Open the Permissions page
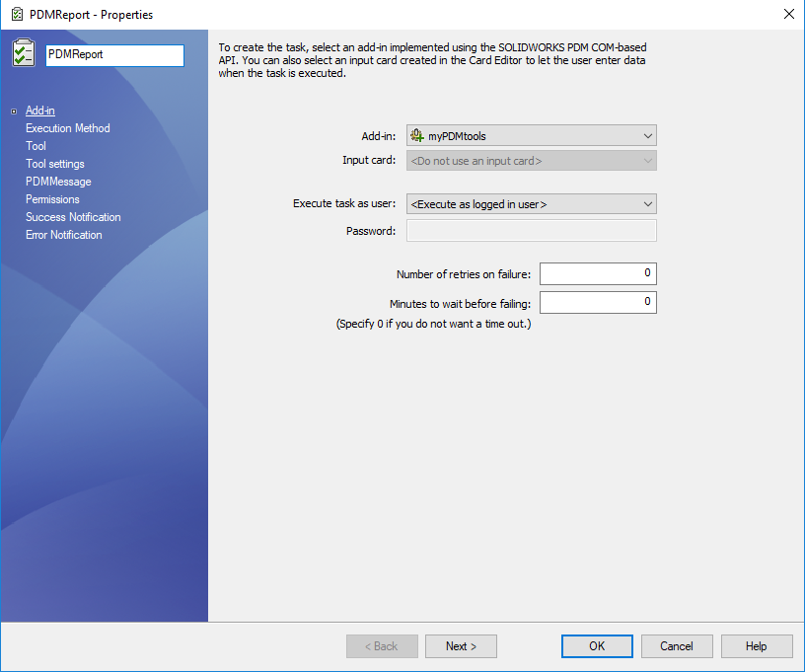 pos(52,199)
